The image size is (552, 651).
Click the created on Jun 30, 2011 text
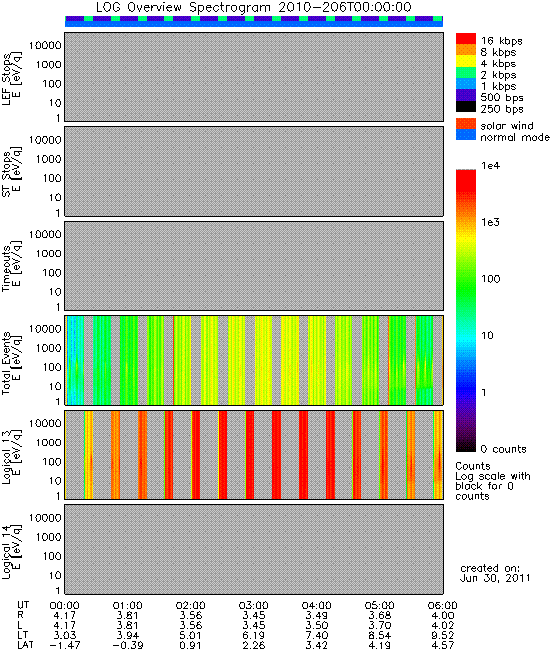[495, 573]
